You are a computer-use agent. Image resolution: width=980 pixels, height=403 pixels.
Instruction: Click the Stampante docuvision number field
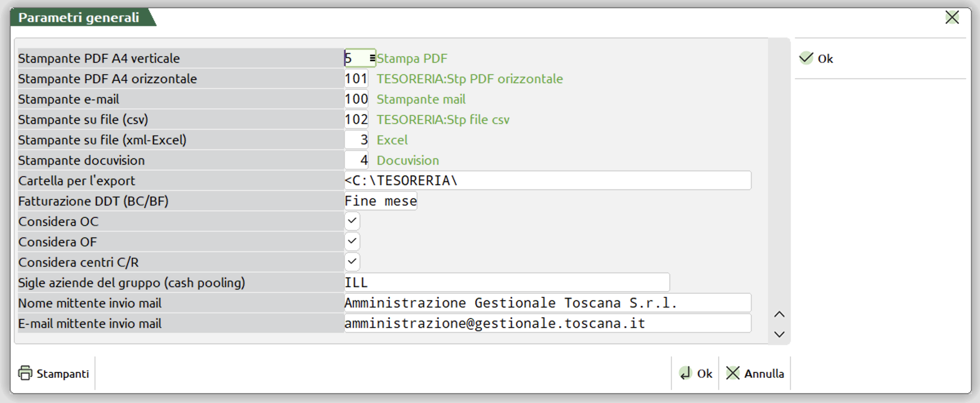(356, 160)
